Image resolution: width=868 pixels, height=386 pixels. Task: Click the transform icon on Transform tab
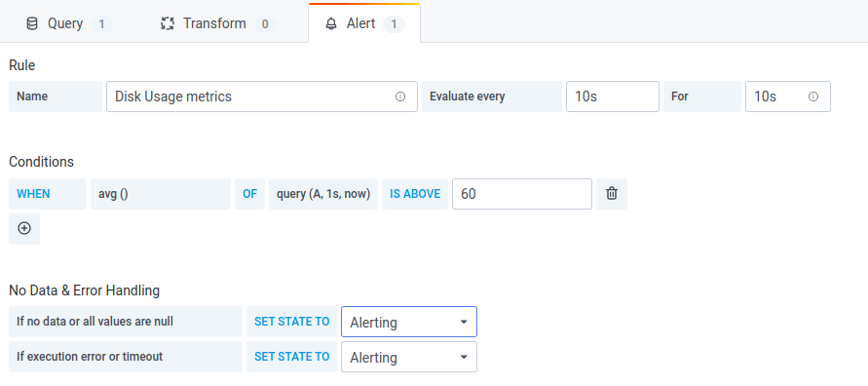[168, 23]
